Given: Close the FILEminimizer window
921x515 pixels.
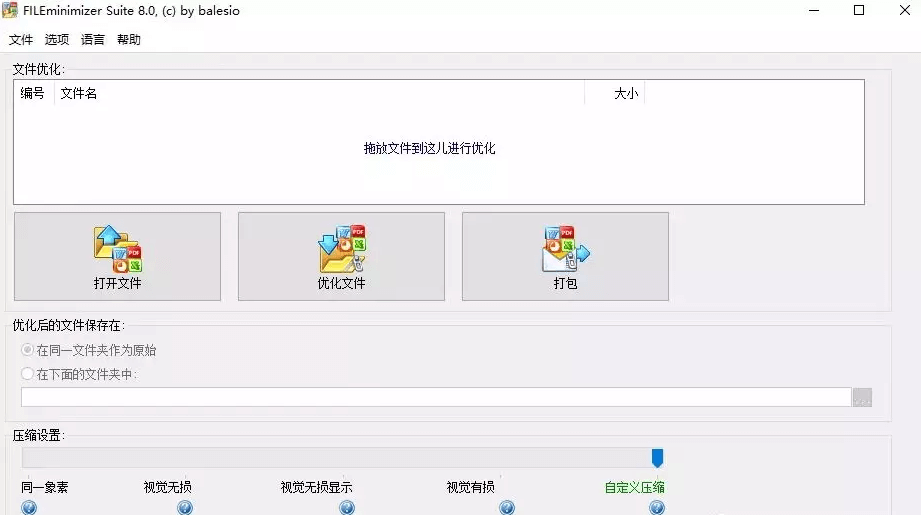Looking at the screenshot, I should (x=905, y=10).
